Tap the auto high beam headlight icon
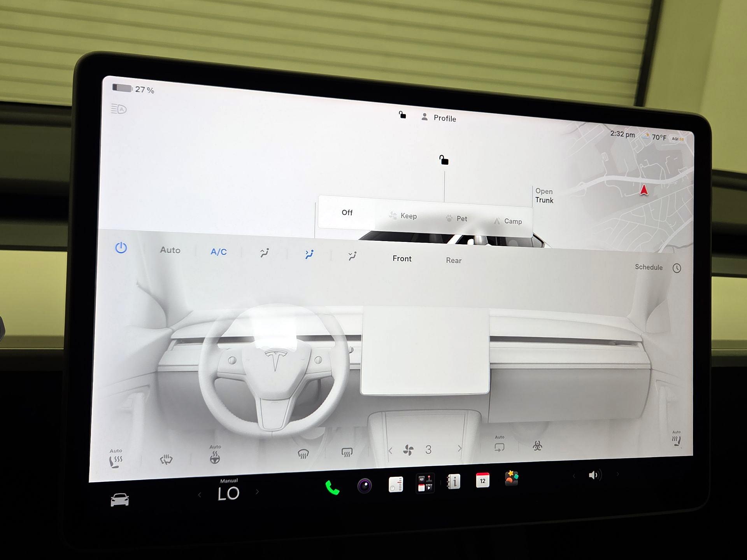747x560 pixels. (119, 109)
